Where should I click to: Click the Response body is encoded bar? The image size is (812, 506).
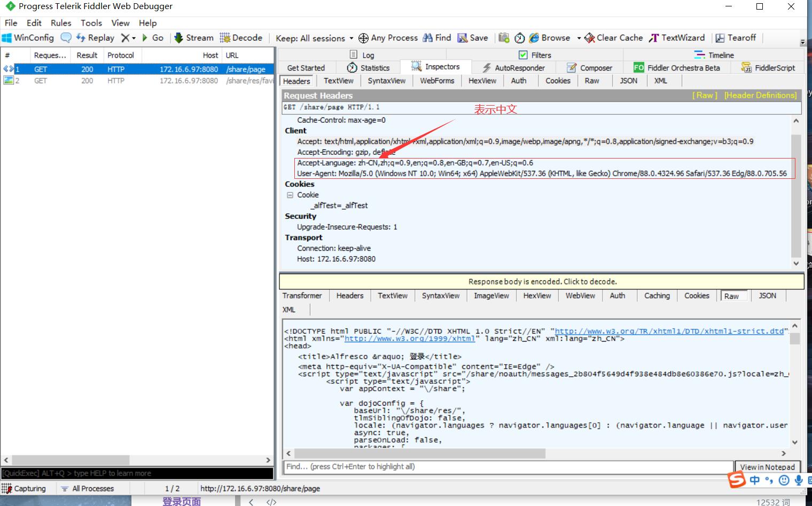click(x=542, y=281)
